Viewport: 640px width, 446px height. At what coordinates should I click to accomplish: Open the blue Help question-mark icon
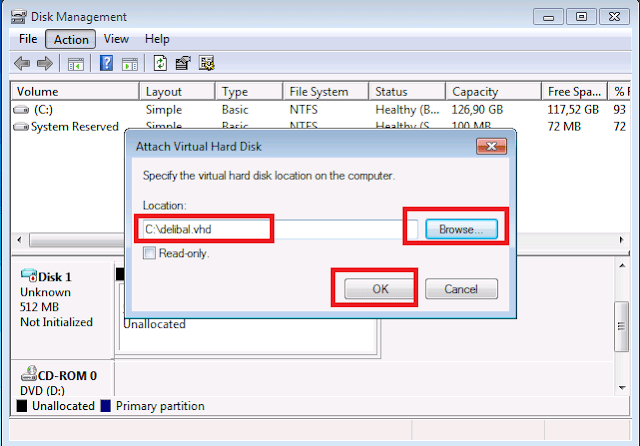(x=106, y=63)
